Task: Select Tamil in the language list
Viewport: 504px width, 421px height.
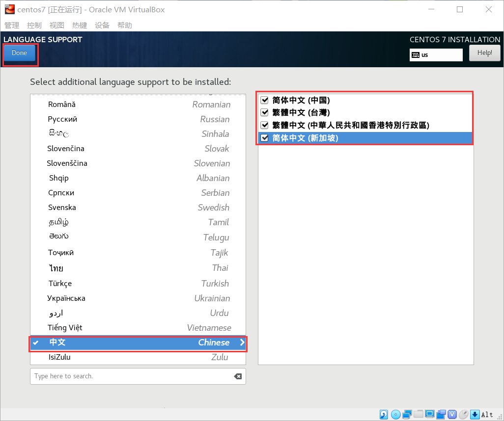Action: click(138, 222)
